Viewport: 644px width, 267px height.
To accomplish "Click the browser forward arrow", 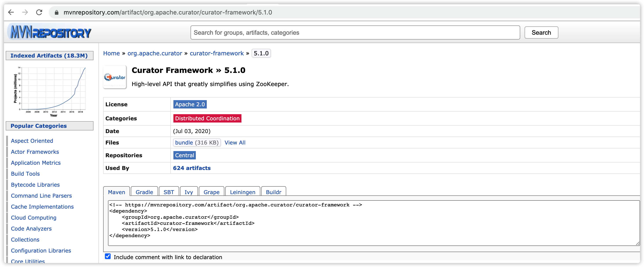I will coord(25,12).
